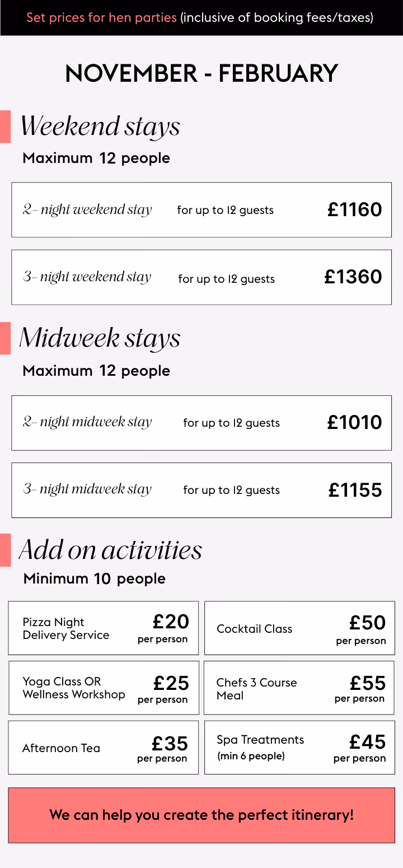Click the pink accent bar beside Weekend stays
Image resolution: width=403 pixels, height=868 pixels.
[x=5, y=127]
